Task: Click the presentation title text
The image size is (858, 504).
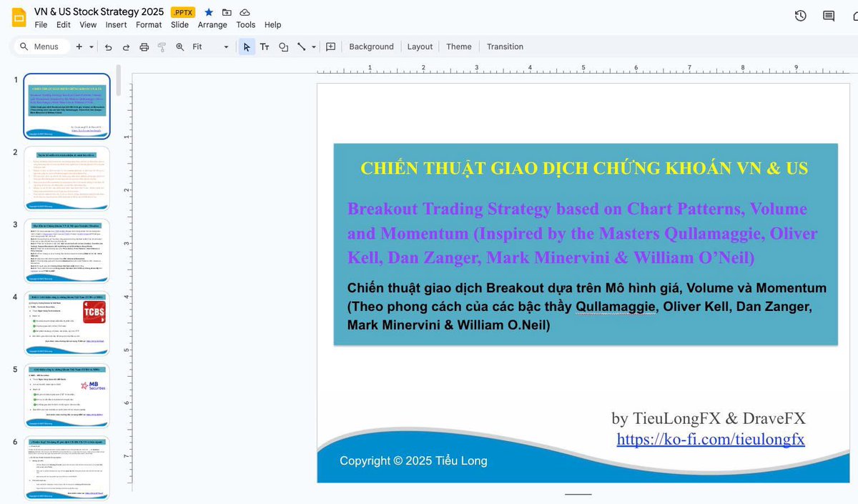Action: click(99, 12)
